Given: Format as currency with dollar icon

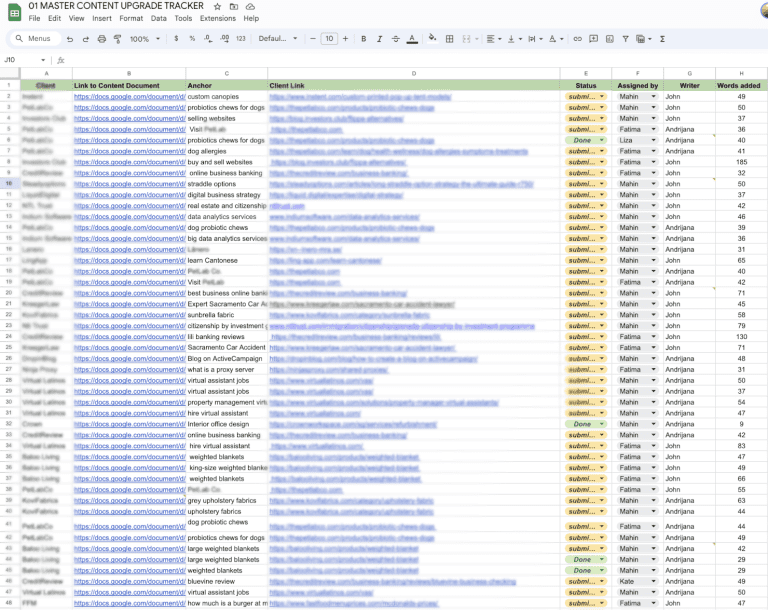Looking at the screenshot, I should 176,39.
